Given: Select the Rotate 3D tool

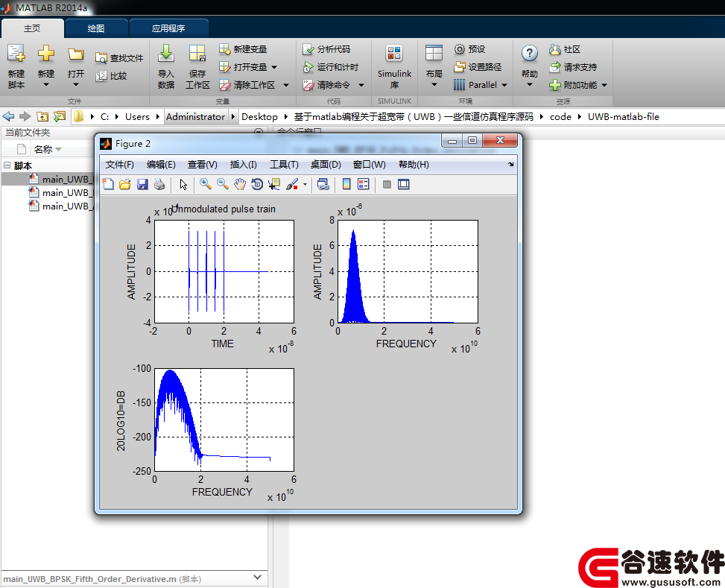Looking at the screenshot, I should [x=257, y=185].
